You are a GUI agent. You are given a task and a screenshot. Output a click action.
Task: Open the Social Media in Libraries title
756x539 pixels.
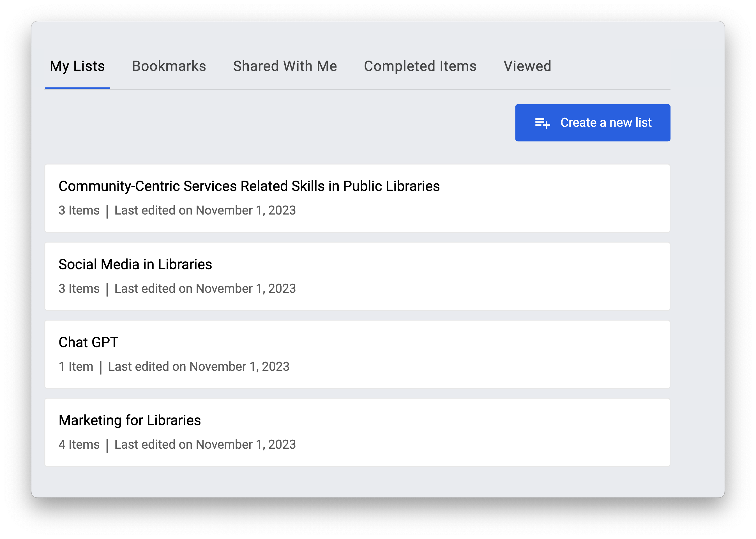135,264
